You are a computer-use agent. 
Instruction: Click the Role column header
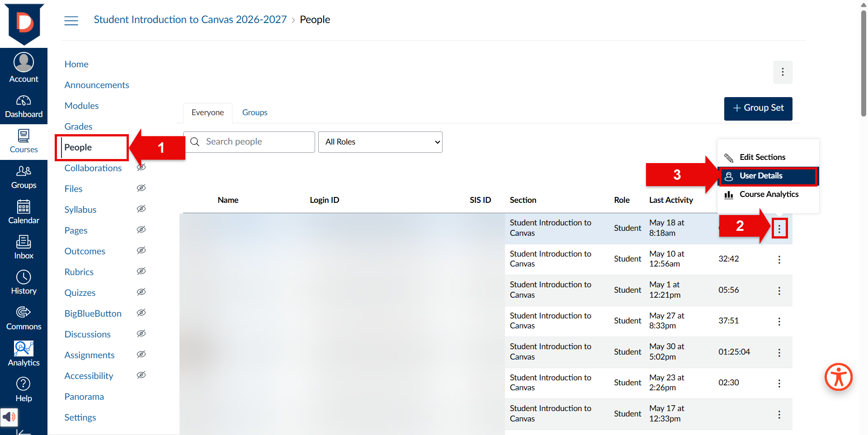[x=622, y=200]
